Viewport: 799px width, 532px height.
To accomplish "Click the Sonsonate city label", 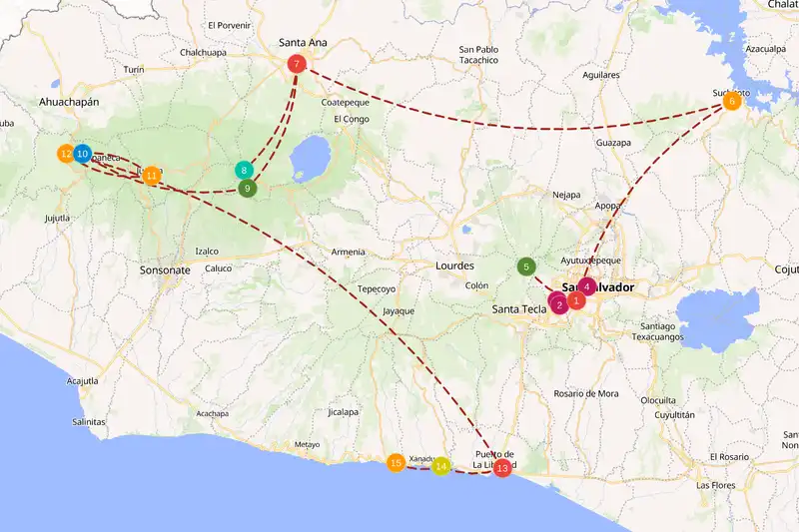I will [165, 270].
